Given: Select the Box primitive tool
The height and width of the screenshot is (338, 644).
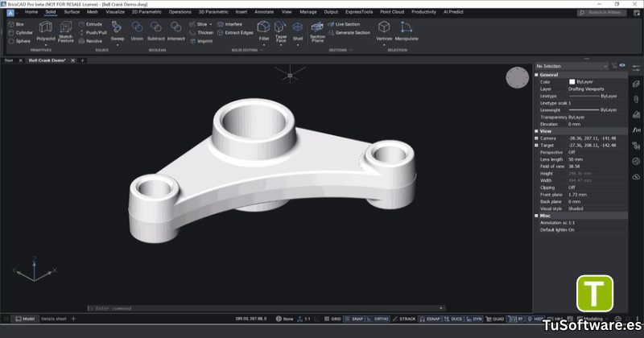Looking at the screenshot, I should [16, 24].
